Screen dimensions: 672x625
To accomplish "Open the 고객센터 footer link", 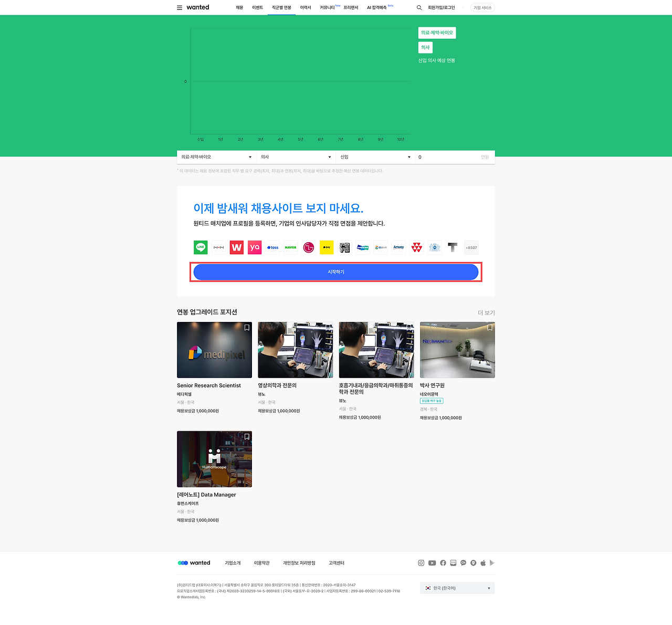I will click(x=337, y=563).
